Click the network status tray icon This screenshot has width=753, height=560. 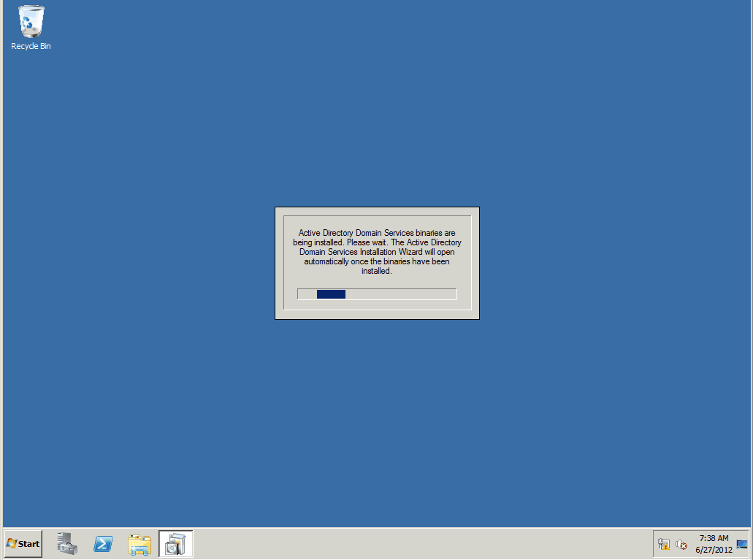pyautogui.click(x=664, y=544)
